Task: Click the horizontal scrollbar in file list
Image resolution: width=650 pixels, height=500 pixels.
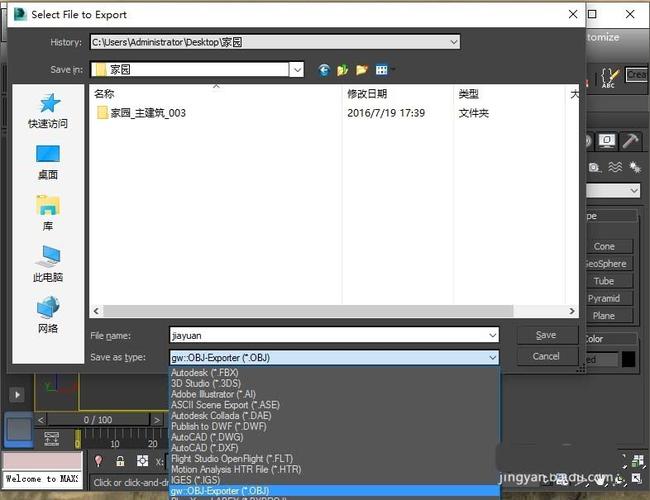Action: coord(308,311)
